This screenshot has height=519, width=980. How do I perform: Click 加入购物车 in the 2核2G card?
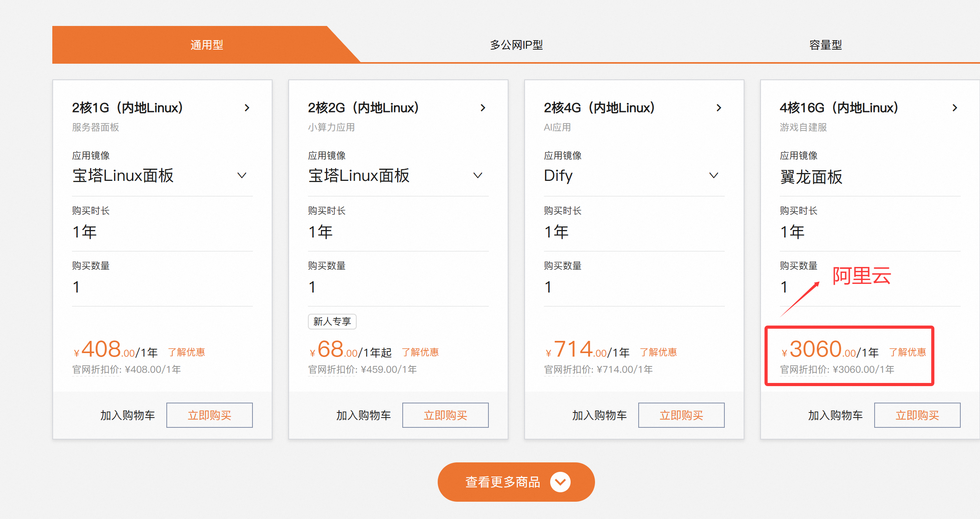[x=363, y=415]
